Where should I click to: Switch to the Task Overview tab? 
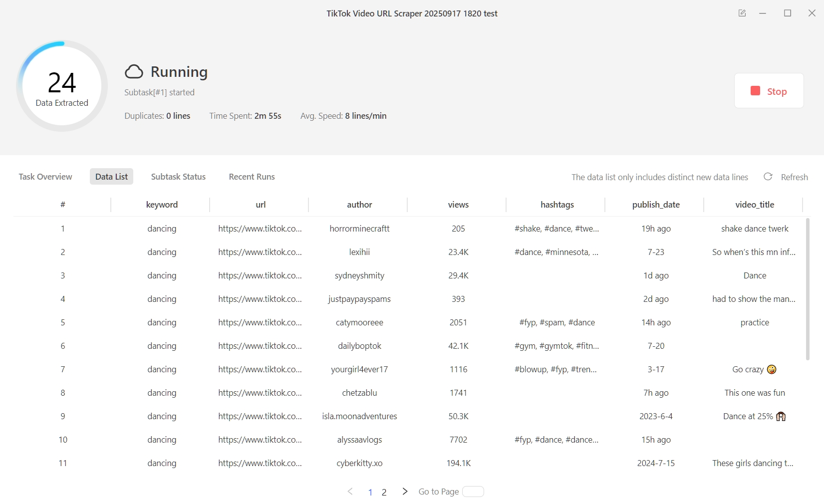pyautogui.click(x=45, y=177)
